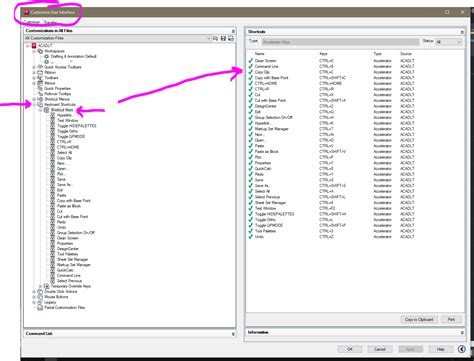This screenshot has height=361, width=474.
Task: Expand the Temporary Override Keys node
Action: (40, 286)
